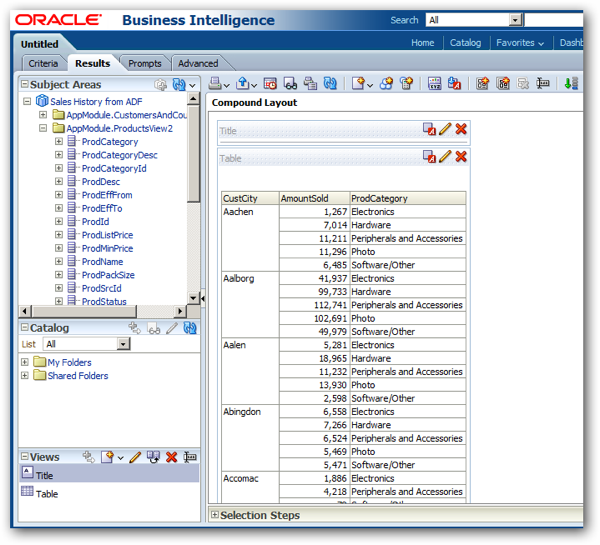Expand the ProdCategory column node
600x545 pixels.
point(59,141)
